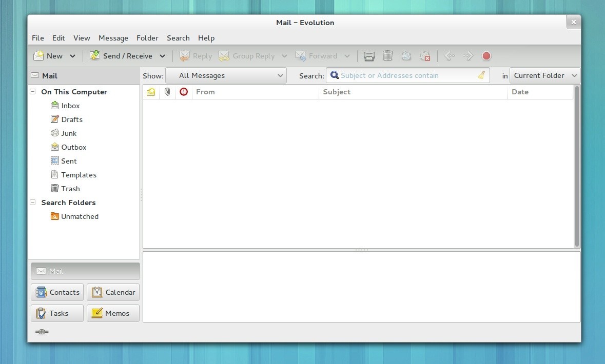The height and width of the screenshot is (364, 605).
Task: Select the Unmatched search folder
Action: coord(75,217)
